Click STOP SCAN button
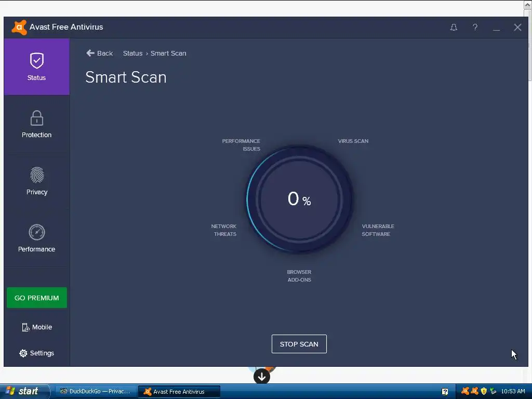 [299, 344]
